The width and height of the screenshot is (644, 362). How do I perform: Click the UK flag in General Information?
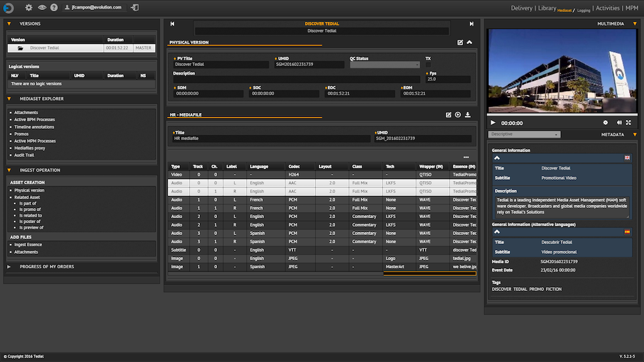point(627,158)
